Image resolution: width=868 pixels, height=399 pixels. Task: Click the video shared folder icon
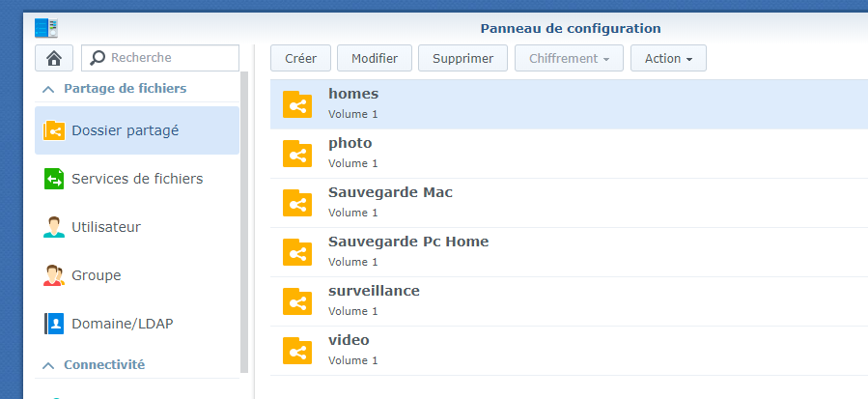point(297,351)
